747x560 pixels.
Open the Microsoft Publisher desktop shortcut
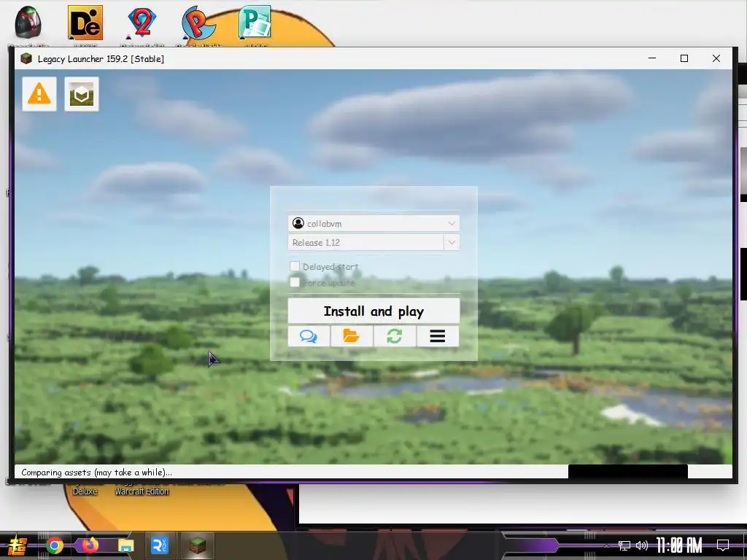pyautogui.click(x=255, y=22)
